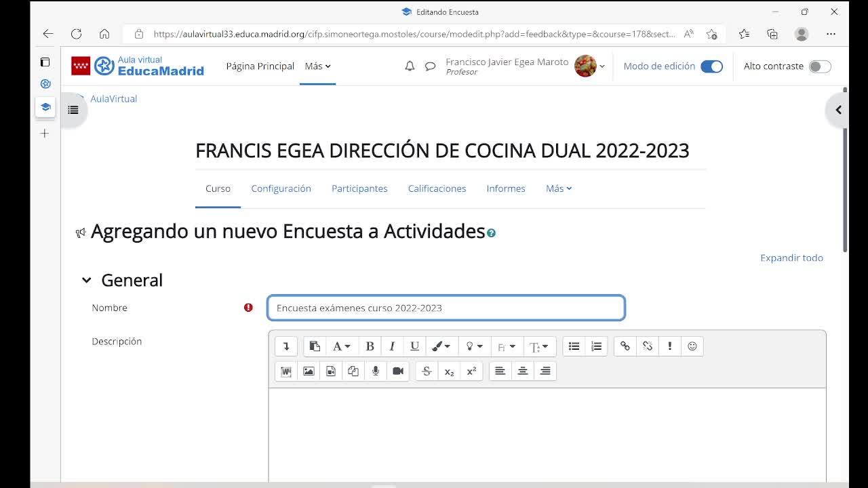Open the user profile menu
Viewport: 868px width, 488px height.
tap(590, 66)
